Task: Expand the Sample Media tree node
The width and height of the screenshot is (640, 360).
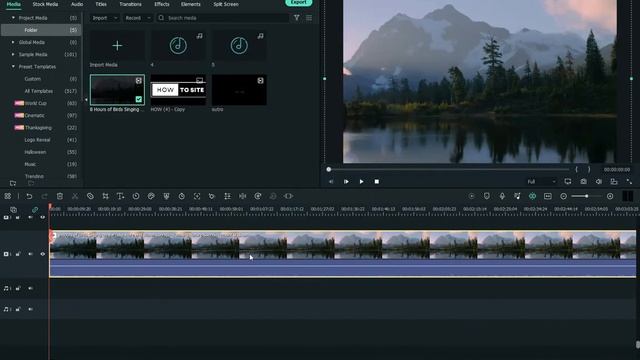Action: (x=13, y=54)
